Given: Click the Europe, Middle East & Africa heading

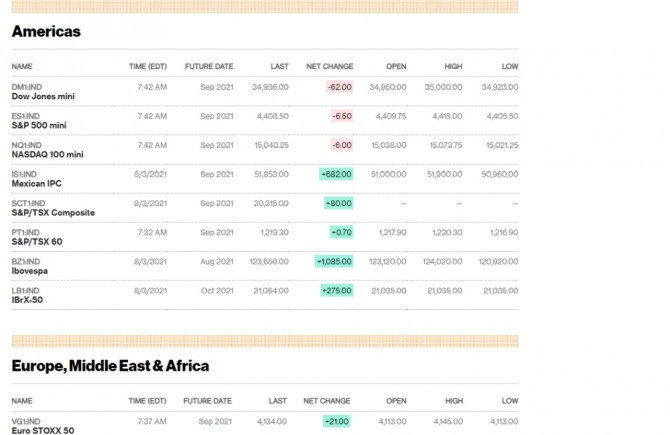Looking at the screenshot, I should point(110,366).
